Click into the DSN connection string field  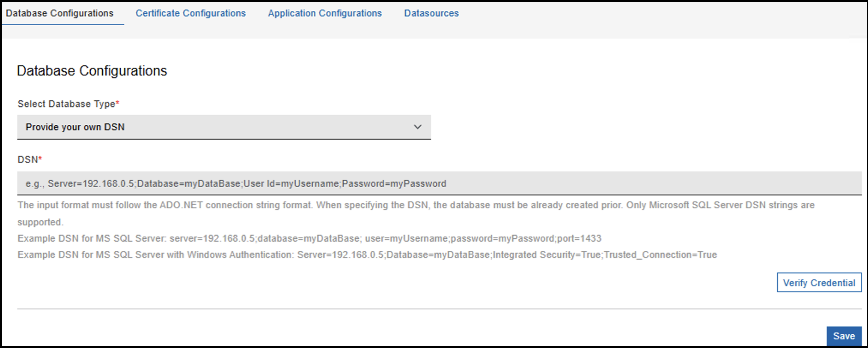point(439,183)
